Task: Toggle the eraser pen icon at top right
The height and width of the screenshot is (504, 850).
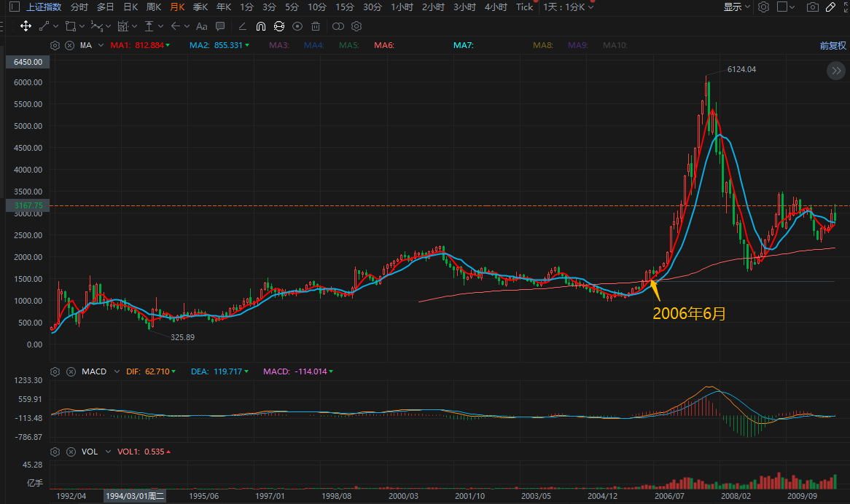Action: coord(831,7)
